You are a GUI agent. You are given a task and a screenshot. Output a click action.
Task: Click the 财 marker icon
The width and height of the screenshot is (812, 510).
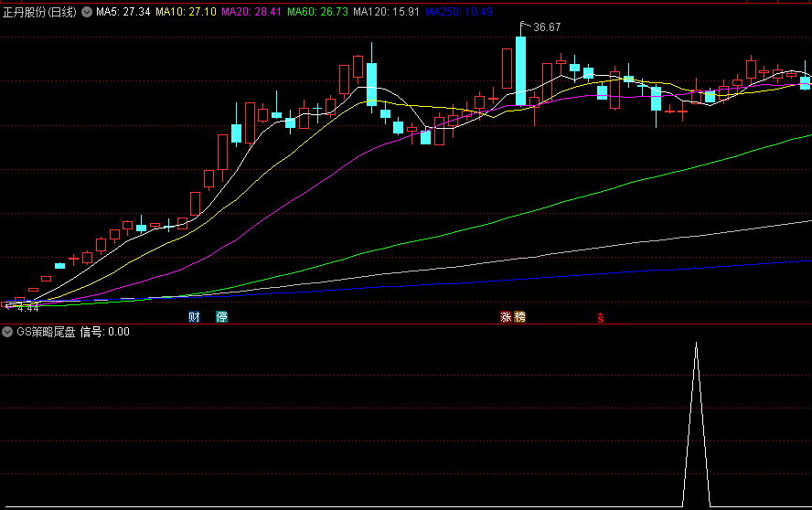194,317
